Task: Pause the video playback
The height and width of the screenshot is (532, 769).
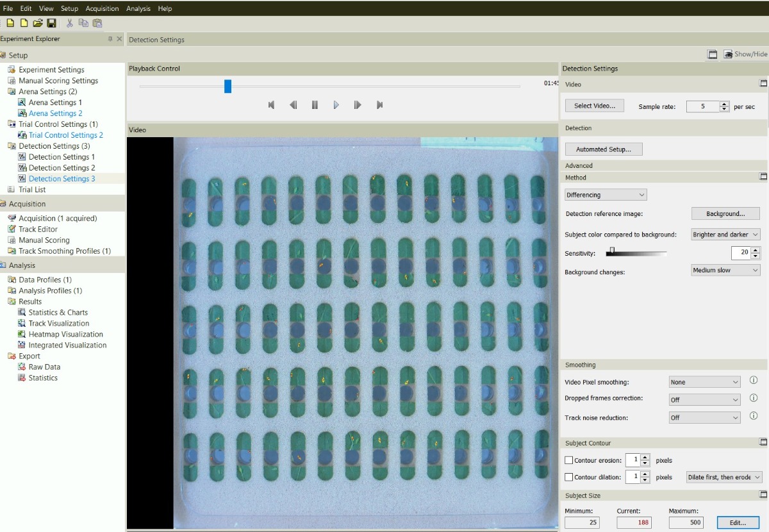Action: [x=315, y=105]
